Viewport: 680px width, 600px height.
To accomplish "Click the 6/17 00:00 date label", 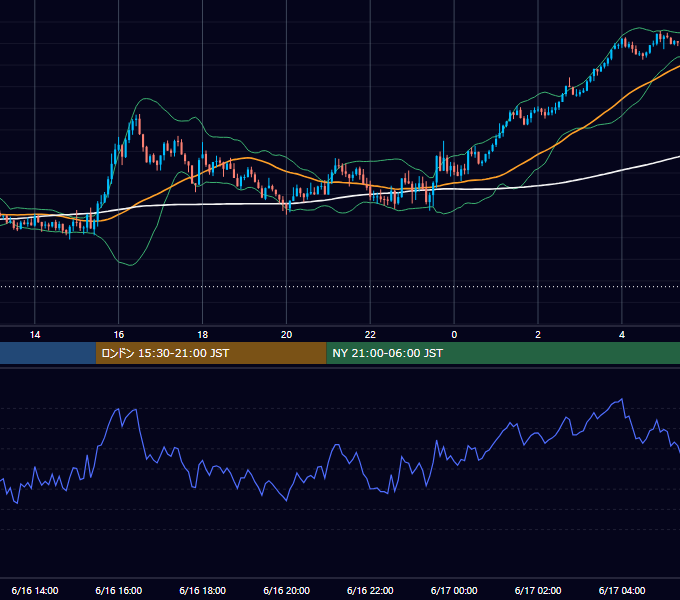I will coord(454,590).
